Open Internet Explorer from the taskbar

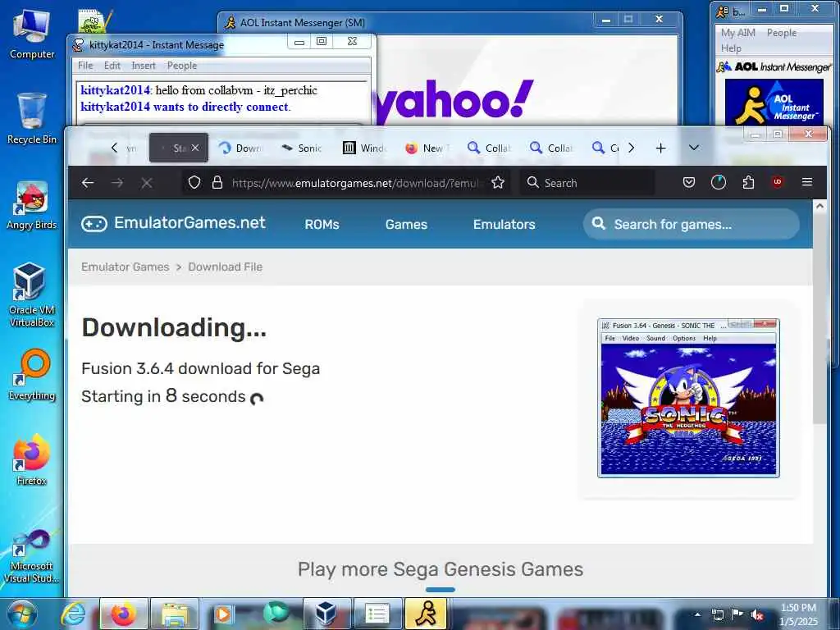(73, 614)
